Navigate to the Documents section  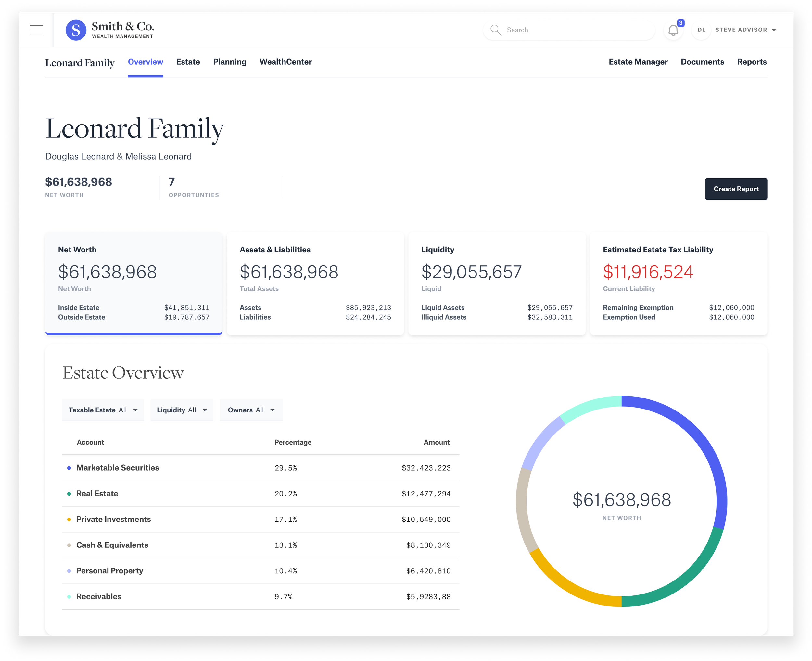tap(702, 62)
